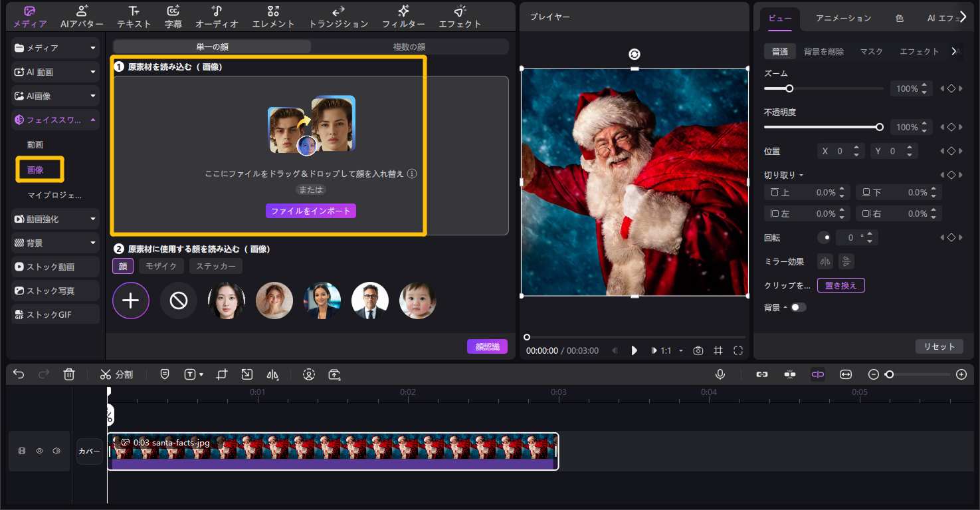Collapse the フェイススワップ sidebar section
The image size is (980, 510).
(x=93, y=120)
